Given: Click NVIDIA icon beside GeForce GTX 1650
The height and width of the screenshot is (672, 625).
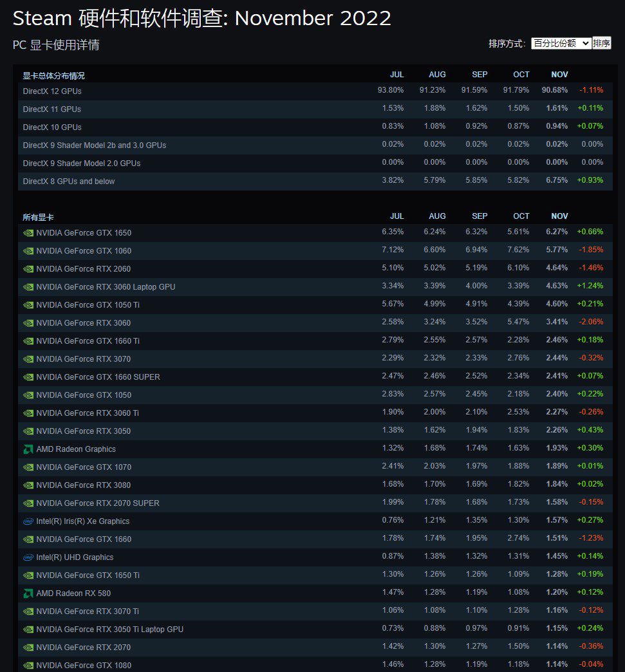Looking at the screenshot, I should pos(28,233).
